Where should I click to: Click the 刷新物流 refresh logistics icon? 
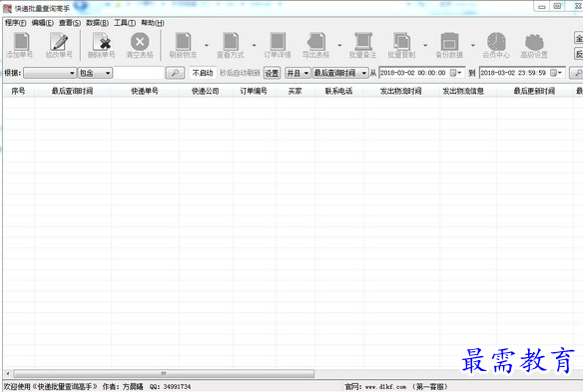click(x=183, y=42)
